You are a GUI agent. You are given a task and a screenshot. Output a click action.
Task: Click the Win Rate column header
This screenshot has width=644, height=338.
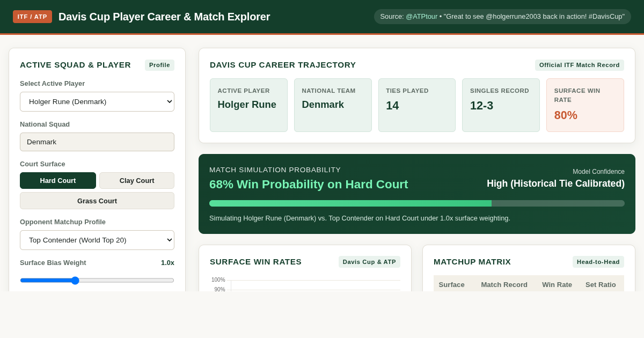click(557, 284)
